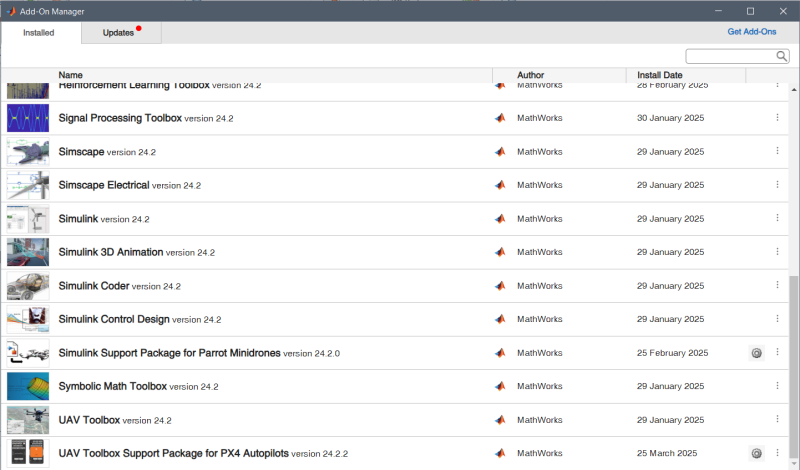Select Simulink Control Design name

tap(114, 319)
